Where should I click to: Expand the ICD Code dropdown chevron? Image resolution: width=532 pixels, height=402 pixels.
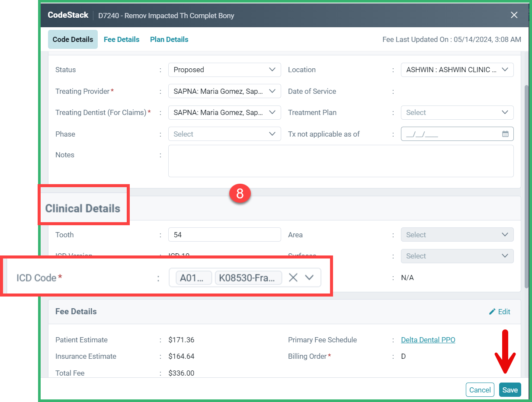pos(310,278)
